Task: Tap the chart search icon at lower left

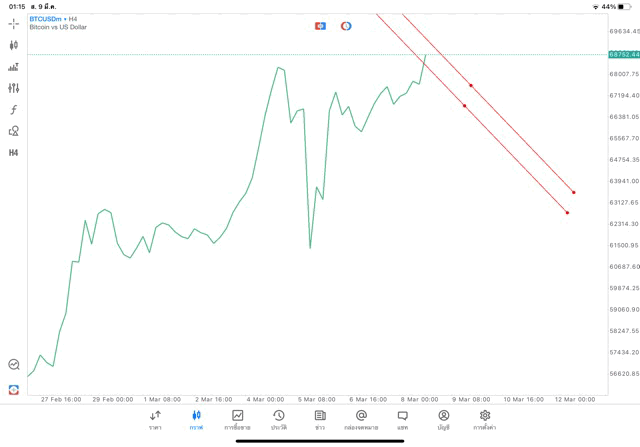Action: tap(14, 365)
